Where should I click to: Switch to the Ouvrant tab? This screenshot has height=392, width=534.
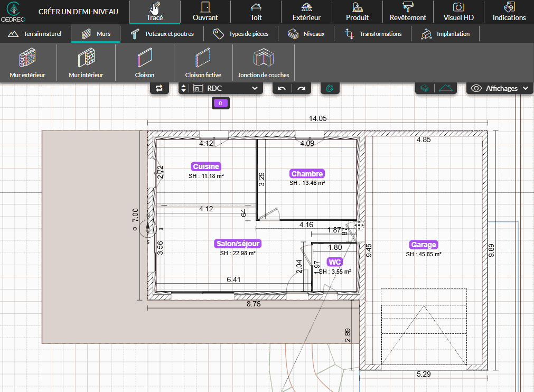coord(205,12)
